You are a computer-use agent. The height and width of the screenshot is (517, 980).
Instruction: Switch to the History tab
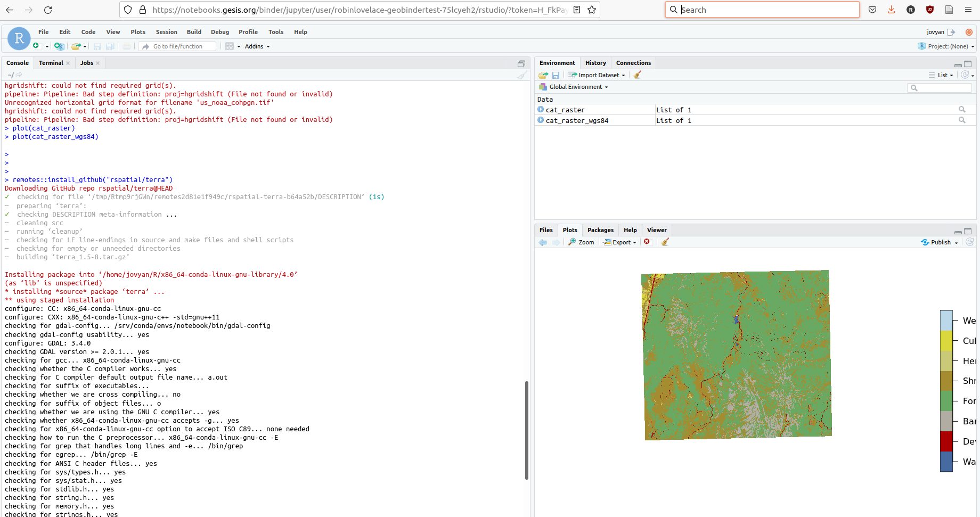coord(595,62)
